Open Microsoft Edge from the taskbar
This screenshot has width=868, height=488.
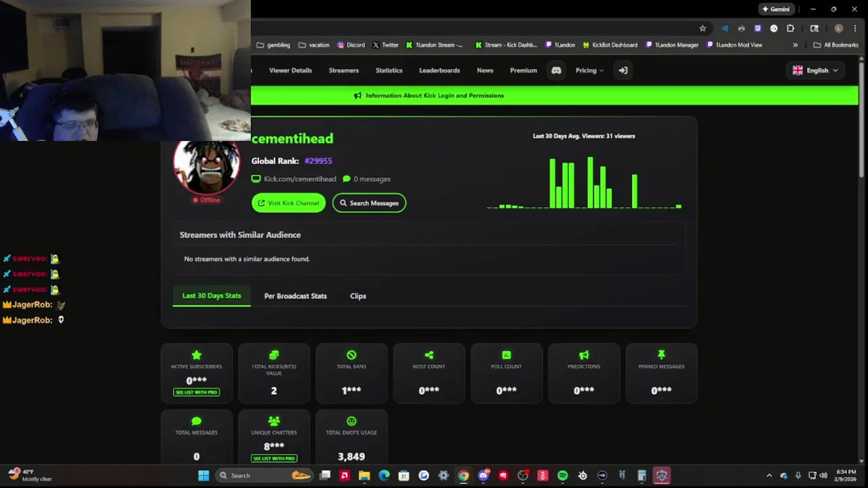tap(384, 476)
